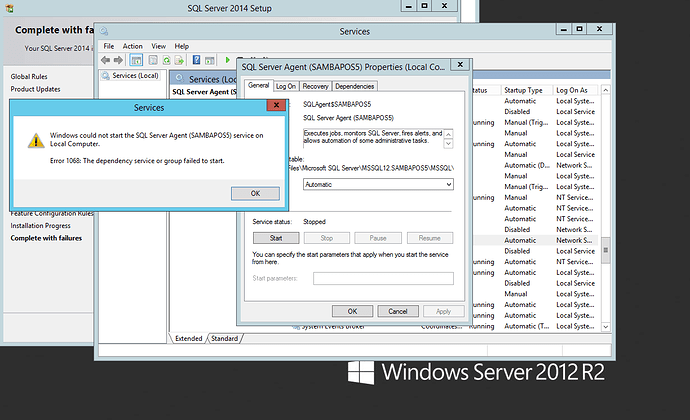Click the Automatic (D... startup type cell

pyautogui.click(x=527, y=166)
